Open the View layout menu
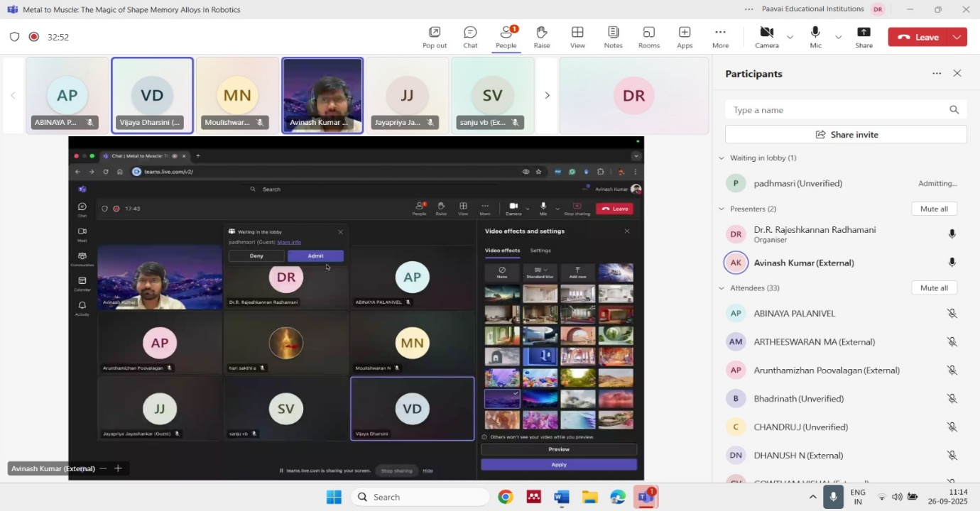This screenshot has width=980, height=511. click(577, 37)
